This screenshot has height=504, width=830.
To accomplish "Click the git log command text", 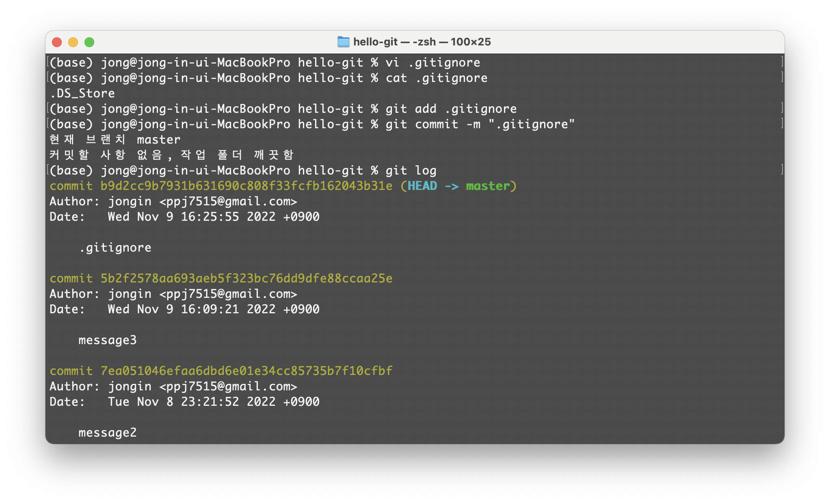I will pyautogui.click(x=411, y=170).
